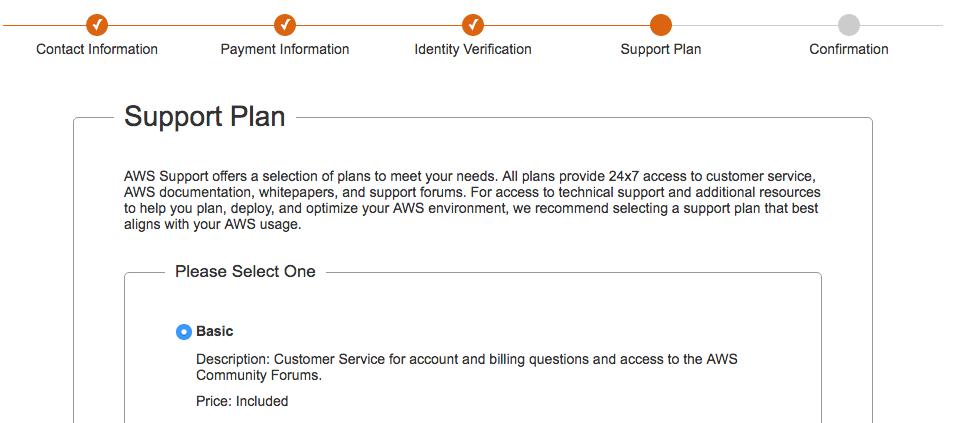Viewport: 973px width, 423px height.
Task: Click the Basic plan description text
Action: click(466, 367)
